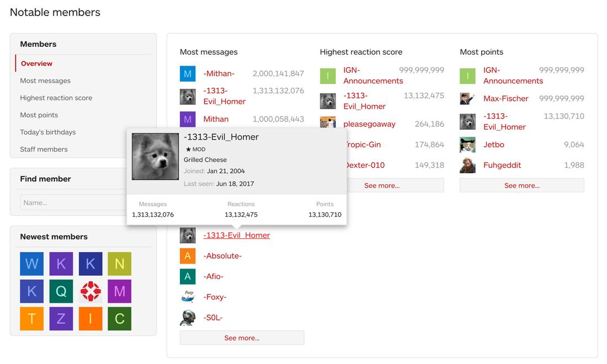Click See more under Highest reaction score
This screenshot has height=364, width=607.
point(382,186)
